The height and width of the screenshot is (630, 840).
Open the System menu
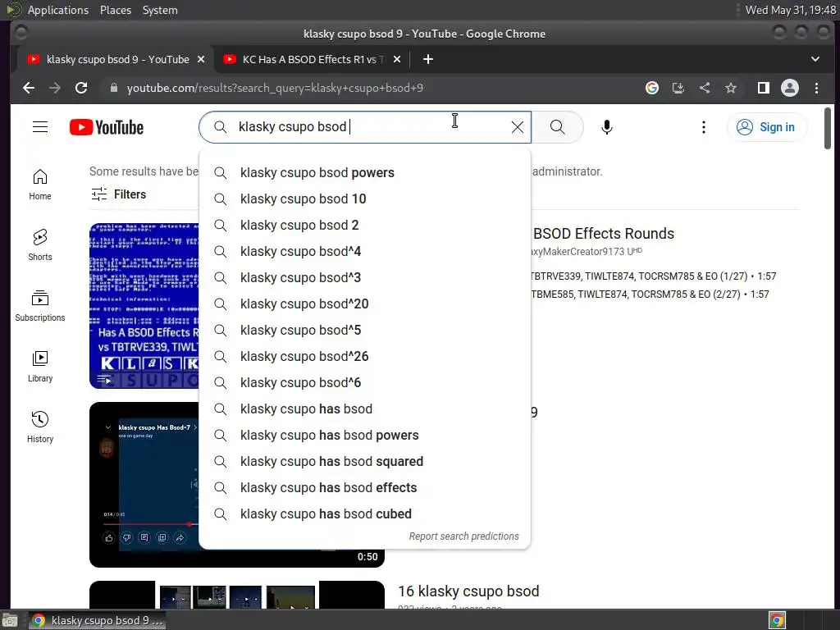(160, 10)
